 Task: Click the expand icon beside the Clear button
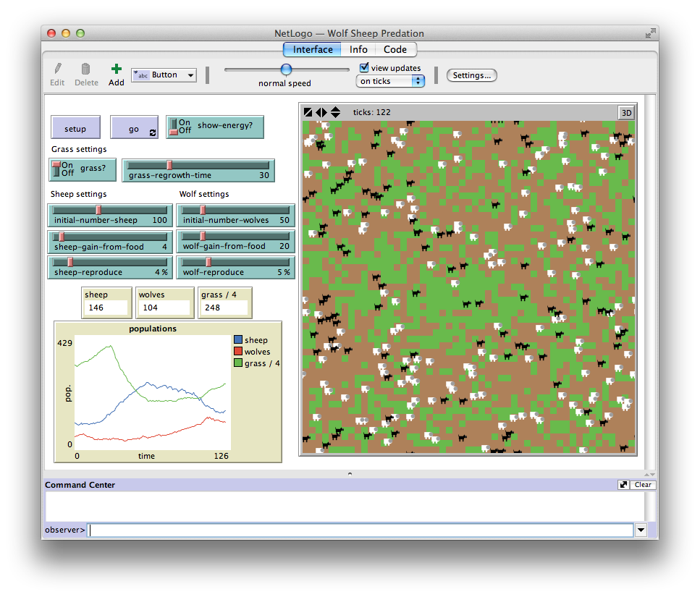coord(623,485)
